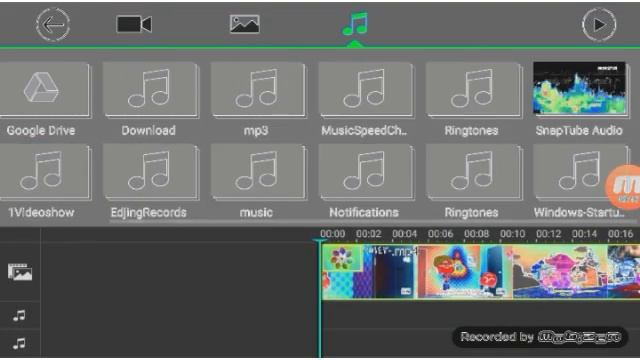Open the mp3 folder
The height and width of the screenshot is (360, 640).
coord(258,90)
